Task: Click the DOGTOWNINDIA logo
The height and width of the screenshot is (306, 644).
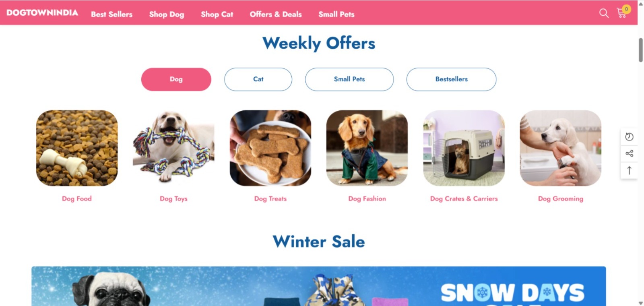Action: tap(42, 13)
